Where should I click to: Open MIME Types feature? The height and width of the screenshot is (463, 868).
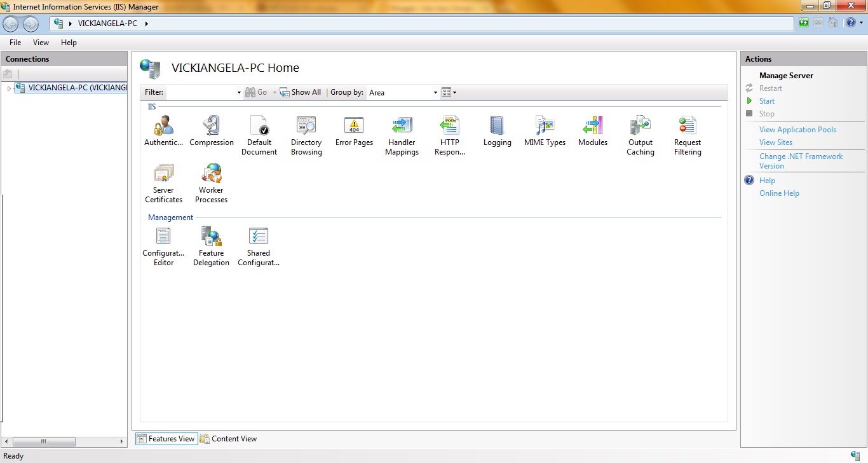pos(545,131)
